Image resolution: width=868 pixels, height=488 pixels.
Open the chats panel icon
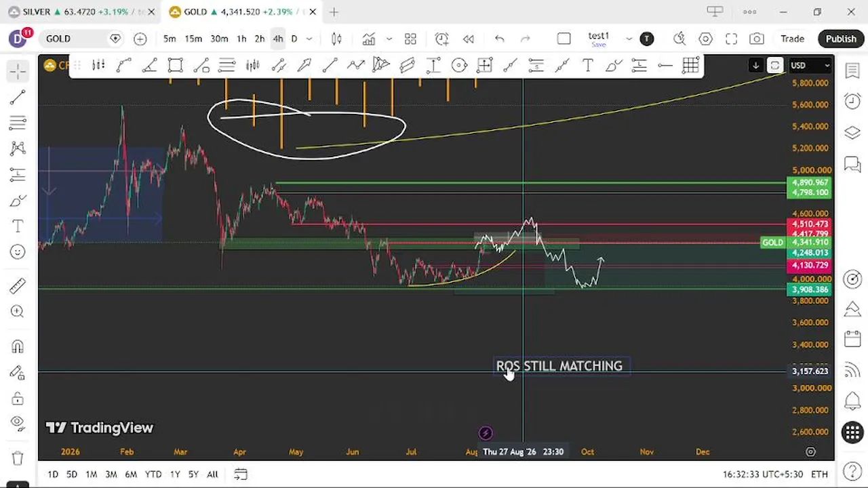(x=852, y=163)
